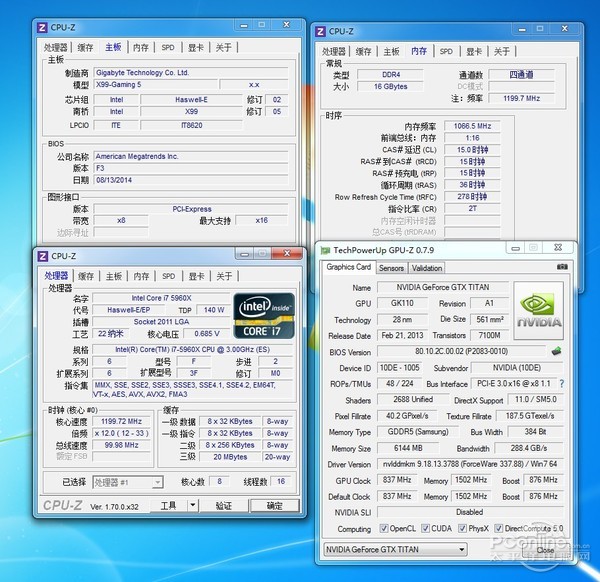600x582 pixels.
Task: Click the 20 MBytes level 3 cache value
Action: pos(230,457)
